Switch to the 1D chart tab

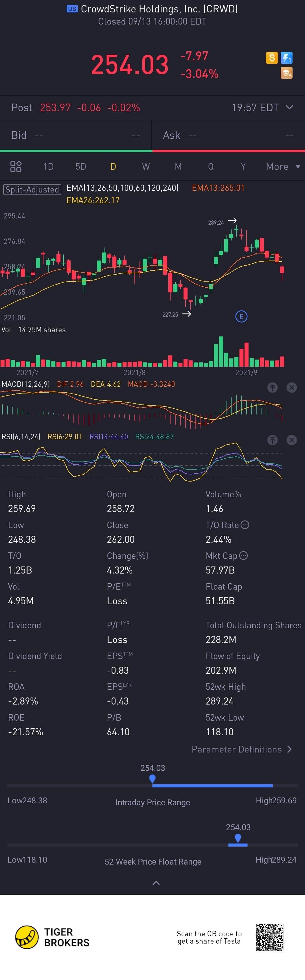click(48, 166)
